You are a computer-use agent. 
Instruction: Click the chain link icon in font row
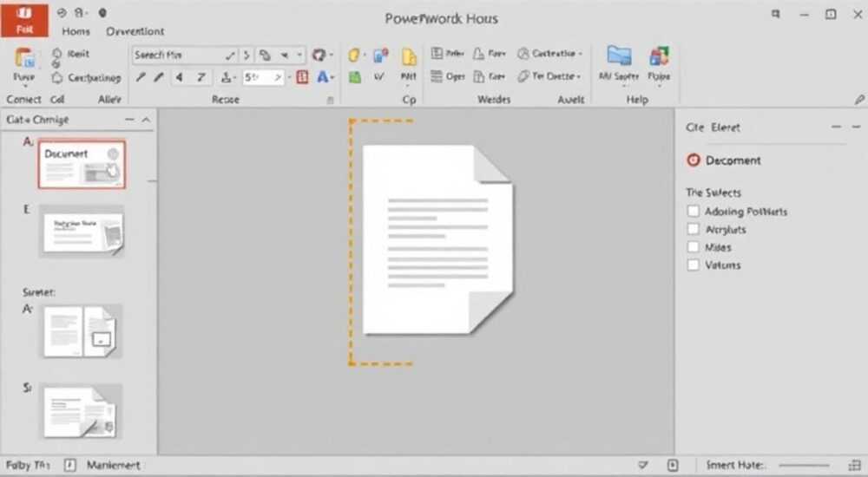(x=265, y=55)
